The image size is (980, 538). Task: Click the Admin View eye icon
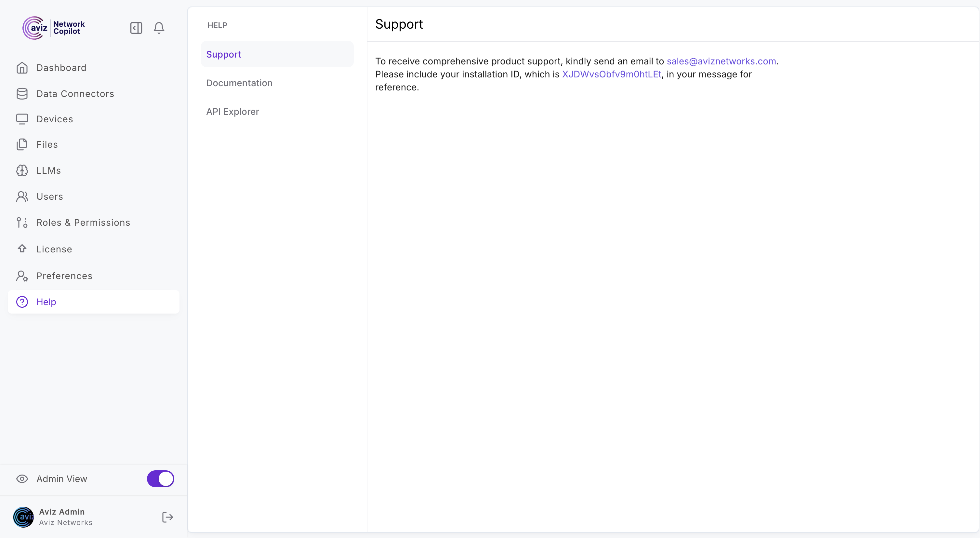(x=22, y=479)
